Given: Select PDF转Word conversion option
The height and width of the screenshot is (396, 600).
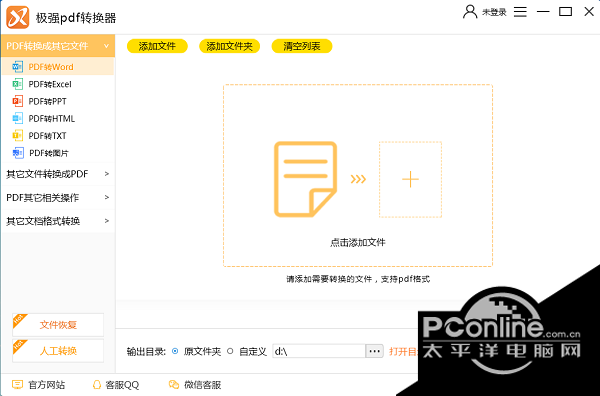Looking at the screenshot, I should tap(58, 67).
